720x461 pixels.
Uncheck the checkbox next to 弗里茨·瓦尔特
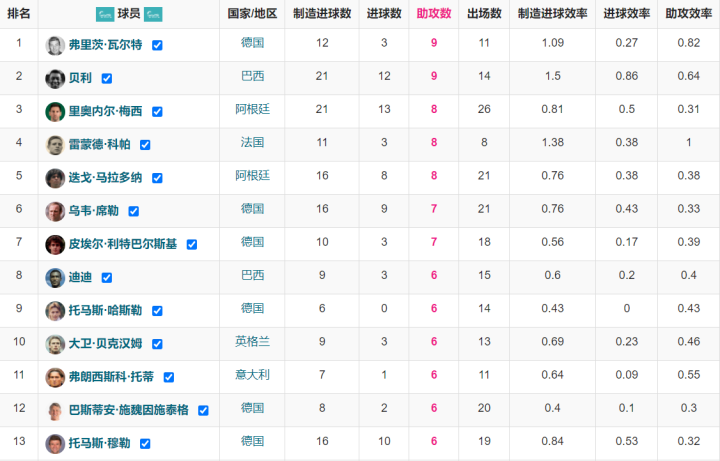coord(157,46)
